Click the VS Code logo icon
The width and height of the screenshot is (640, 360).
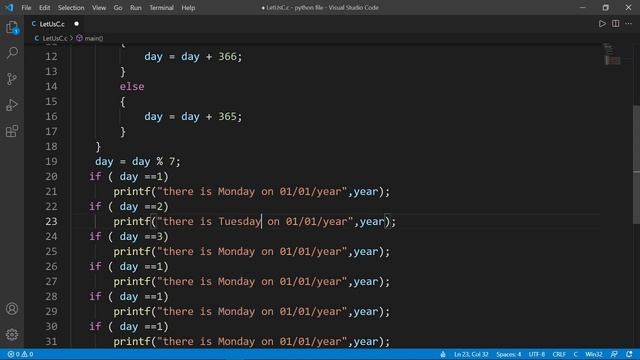(x=9, y=7)
